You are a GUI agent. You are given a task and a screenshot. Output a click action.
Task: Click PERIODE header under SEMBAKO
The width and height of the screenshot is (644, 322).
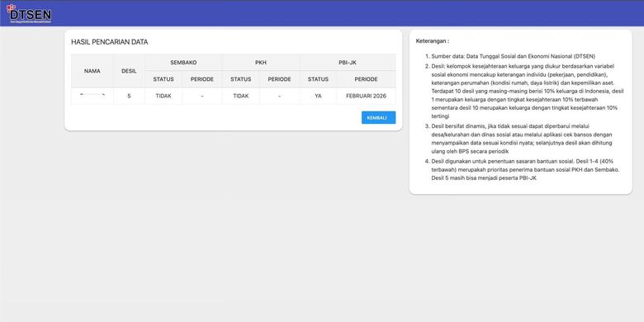(x=202, y=79)
